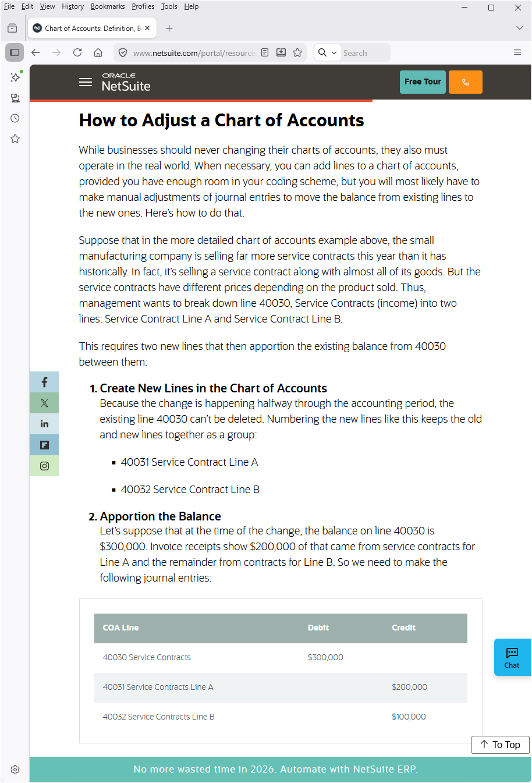Viewport: 532px width, 783px height.
Task: Close the Chart of Accounts tab
Action: click(147, 28)
